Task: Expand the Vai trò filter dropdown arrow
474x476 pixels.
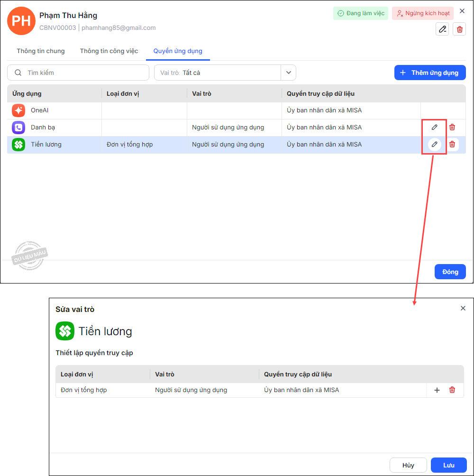Action: click(288, 73)
